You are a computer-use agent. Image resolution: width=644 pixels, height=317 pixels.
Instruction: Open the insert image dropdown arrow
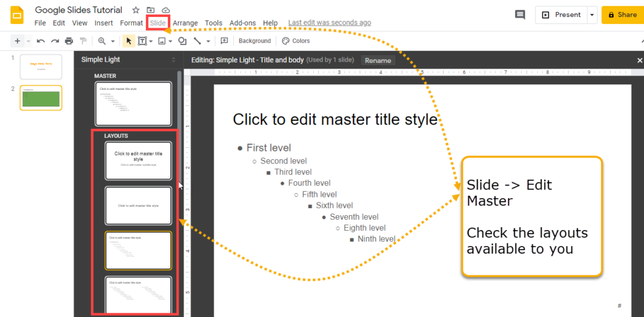[170, 41]
